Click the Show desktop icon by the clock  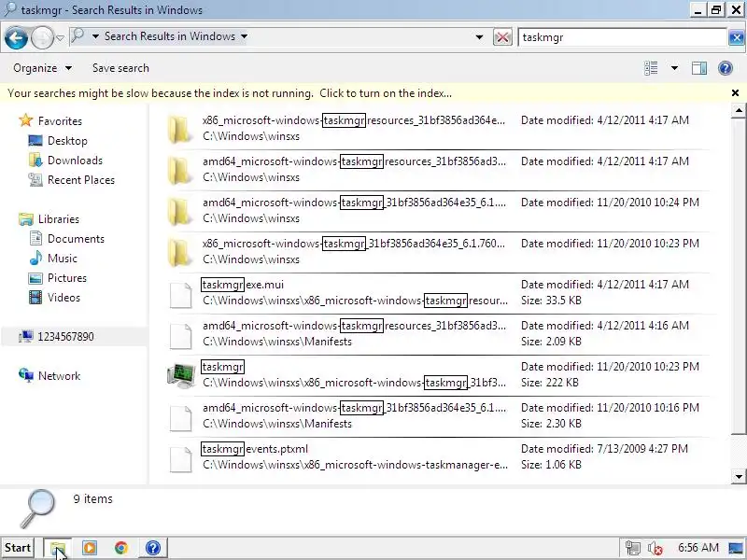pyautogui.click(x=737, y=548)
